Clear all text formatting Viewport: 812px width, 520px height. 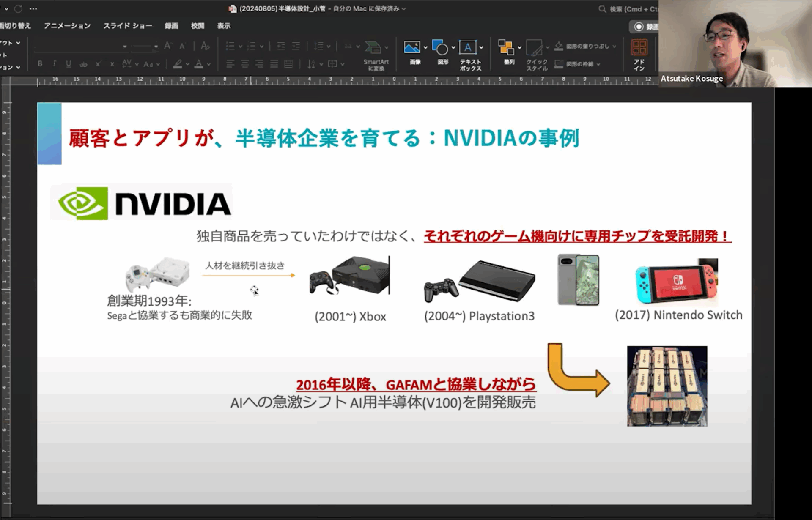[205, 46]
